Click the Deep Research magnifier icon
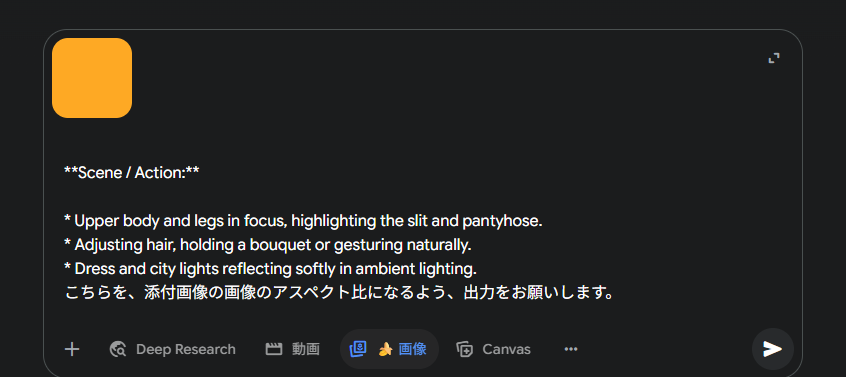 click(x=118, y=349)
